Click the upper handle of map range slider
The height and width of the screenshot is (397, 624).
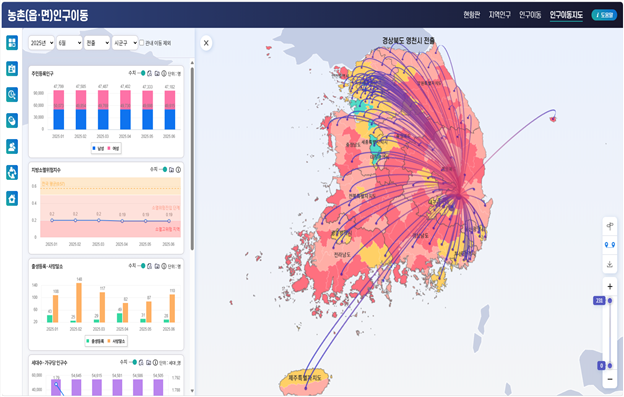pyautogui.click(x=610, y=300)
